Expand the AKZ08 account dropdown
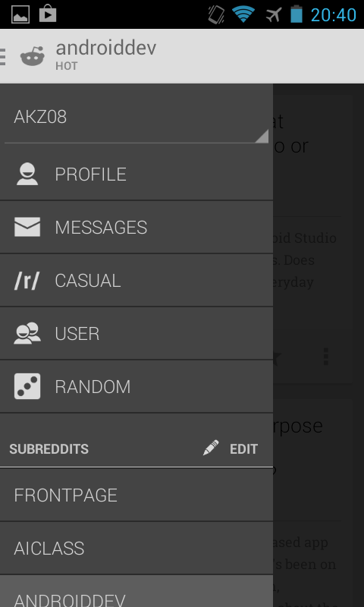The height and width of the screenshot is (607, 364). pyautogui.click(x=136, y=117)
